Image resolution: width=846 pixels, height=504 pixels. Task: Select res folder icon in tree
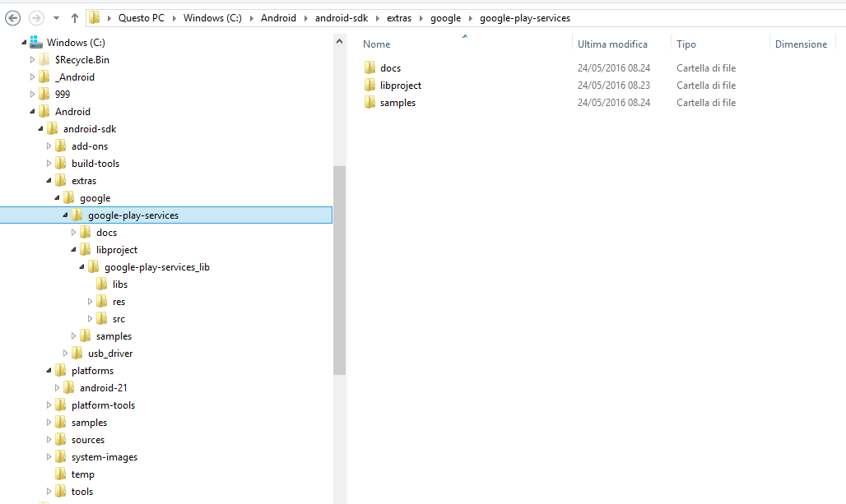tap(102, 301)
